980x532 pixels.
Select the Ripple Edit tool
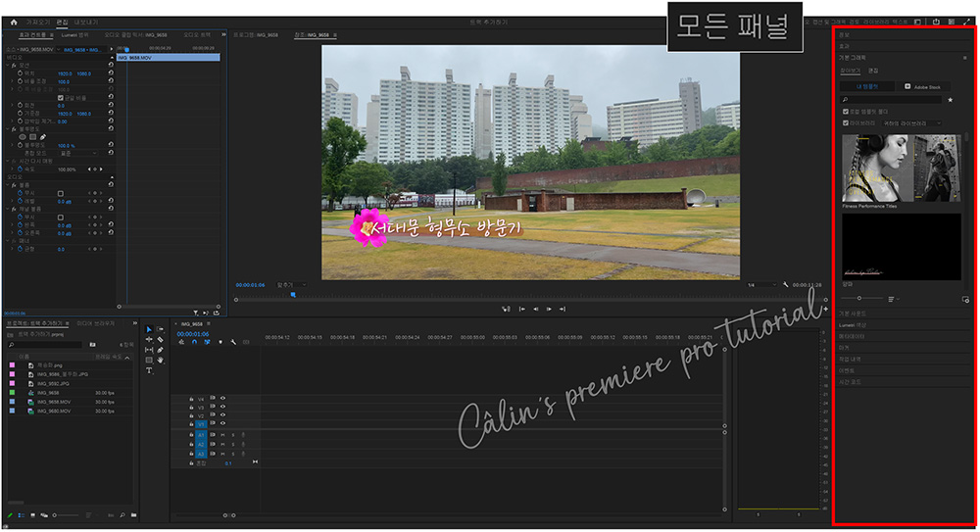click(x=149, y=339)
